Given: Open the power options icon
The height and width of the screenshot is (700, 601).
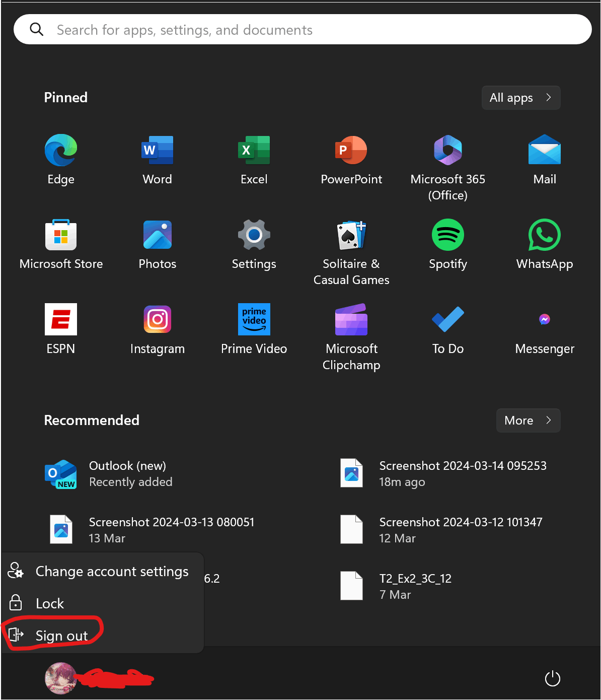Looking at the screenshot, I should pyautogui.click(x=552, y=678).
